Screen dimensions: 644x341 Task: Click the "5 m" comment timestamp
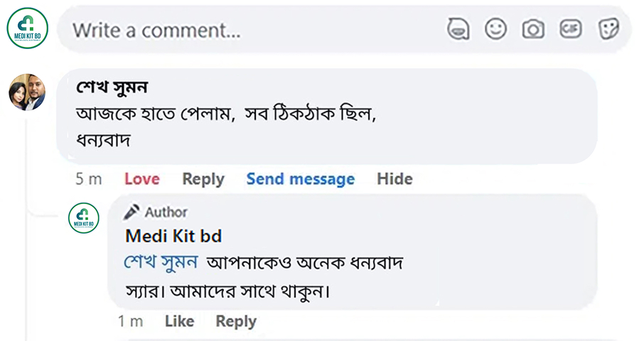[89, 179]
